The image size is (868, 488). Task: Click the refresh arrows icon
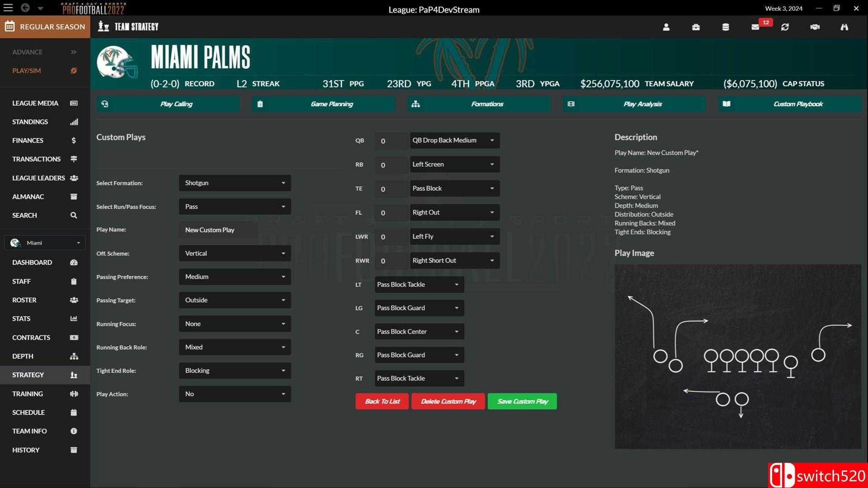tap(785, 27)
